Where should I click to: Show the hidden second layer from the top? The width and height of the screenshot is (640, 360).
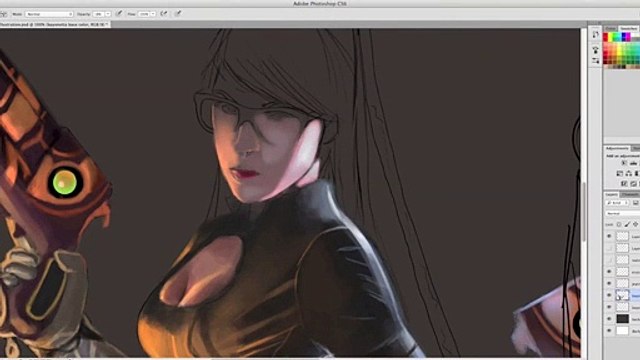609,248
